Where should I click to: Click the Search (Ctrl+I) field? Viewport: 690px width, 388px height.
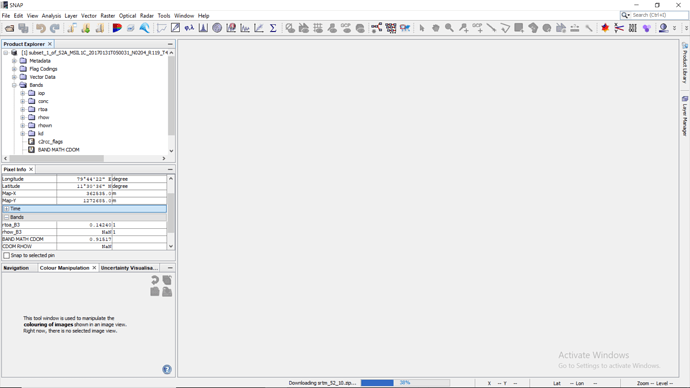[654, 15]
